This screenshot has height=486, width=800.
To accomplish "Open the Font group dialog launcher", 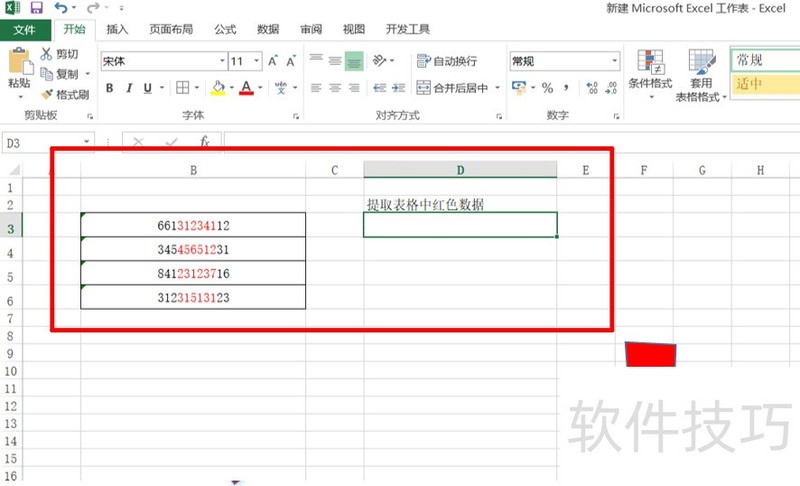I will point(296,116).
